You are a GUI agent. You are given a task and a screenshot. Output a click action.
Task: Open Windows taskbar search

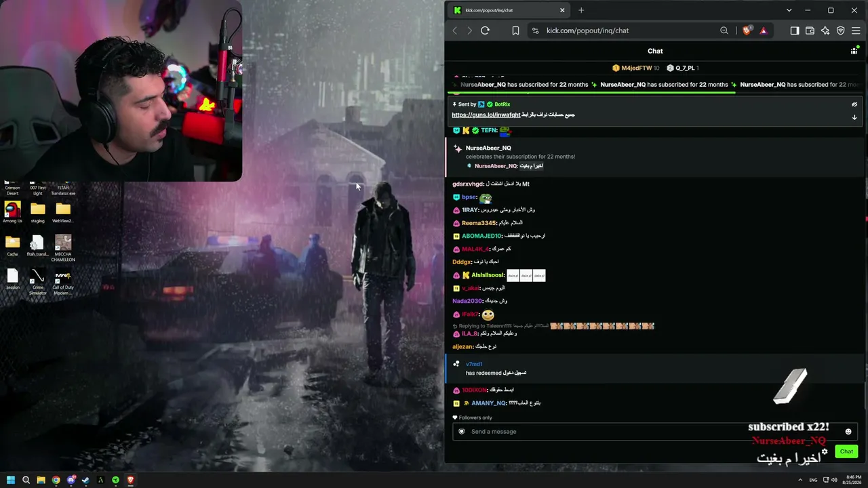pyautogui.click(x=26, y=481)
